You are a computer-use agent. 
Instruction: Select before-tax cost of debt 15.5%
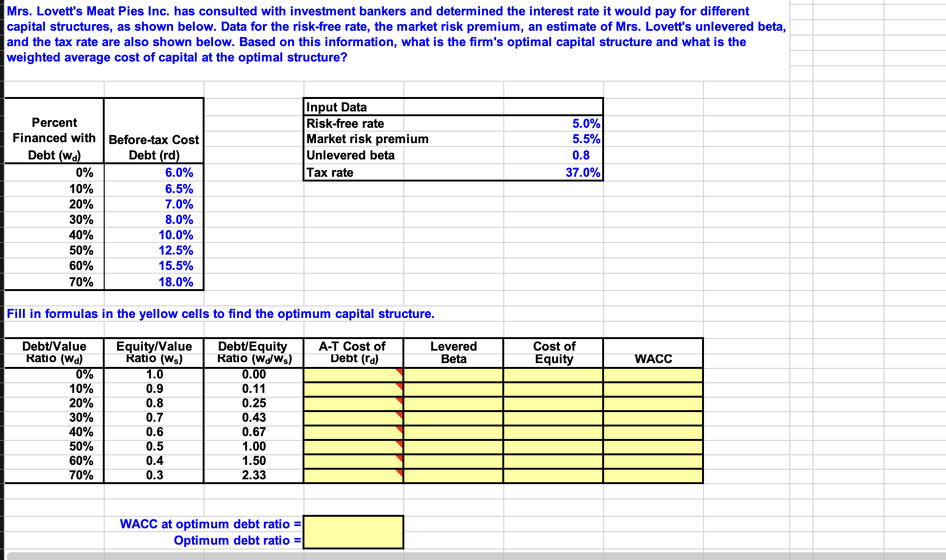[176, 266]
